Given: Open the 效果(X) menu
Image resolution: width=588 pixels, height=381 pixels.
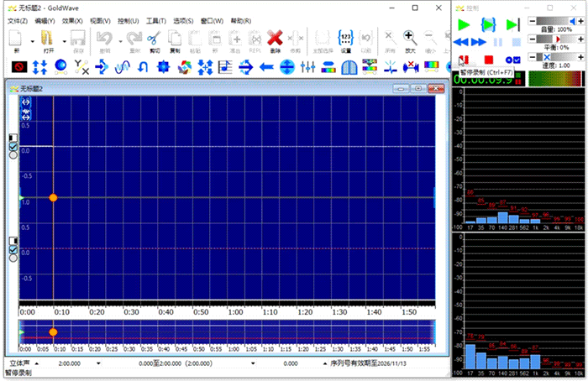Looking at the screenshot, I should [72, 21].
